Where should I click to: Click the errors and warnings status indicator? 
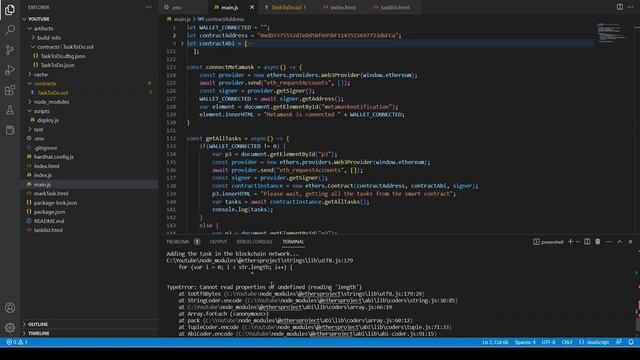pyautogui.click(x=17, y=342)
